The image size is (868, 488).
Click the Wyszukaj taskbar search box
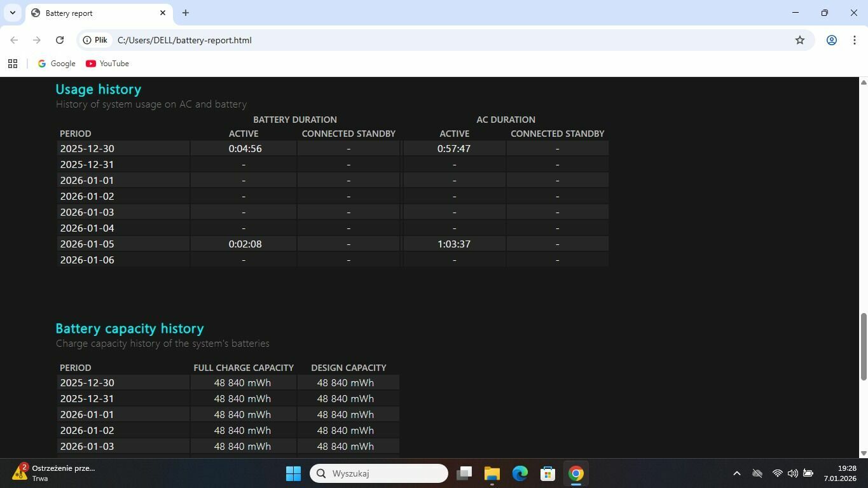pyautogui.click(x=379, y=473)
